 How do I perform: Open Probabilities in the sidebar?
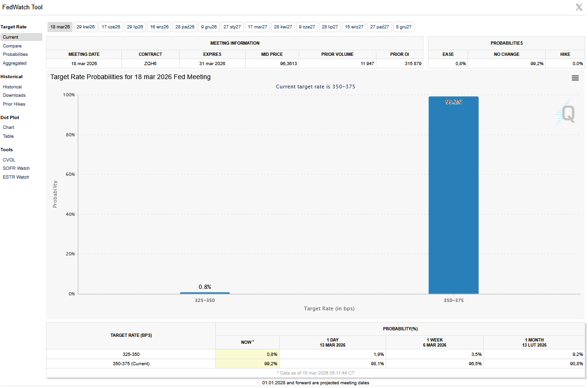point(15,54)
